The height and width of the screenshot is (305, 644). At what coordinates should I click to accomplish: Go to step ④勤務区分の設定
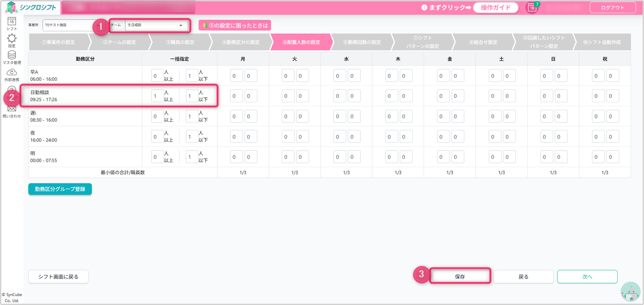click(241, 42)
